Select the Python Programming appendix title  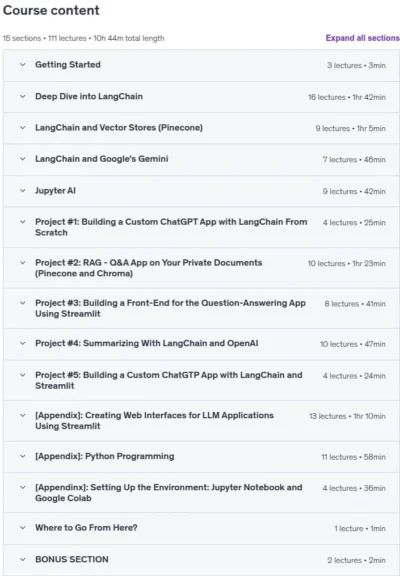click(105, 456)
